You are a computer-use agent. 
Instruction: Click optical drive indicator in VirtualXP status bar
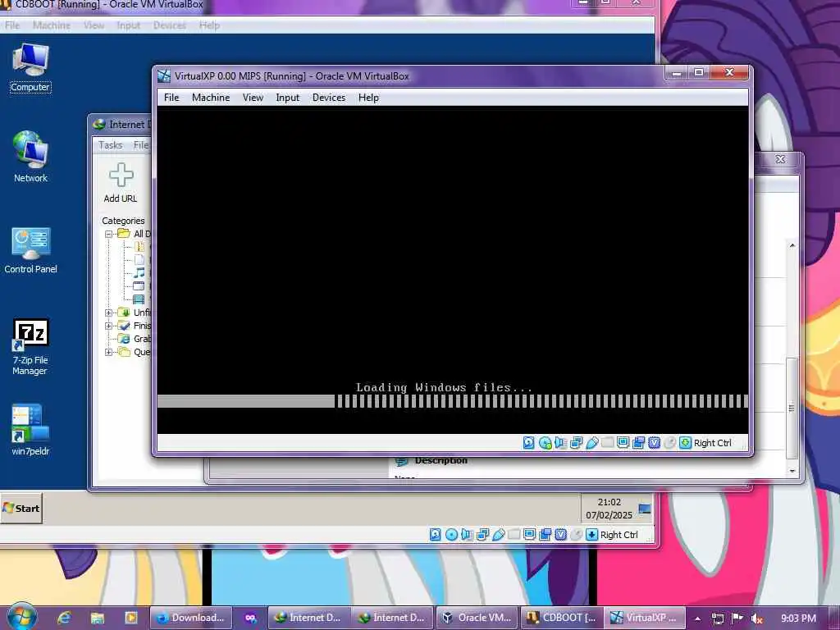pyautogui.click(x=545, y=442)
